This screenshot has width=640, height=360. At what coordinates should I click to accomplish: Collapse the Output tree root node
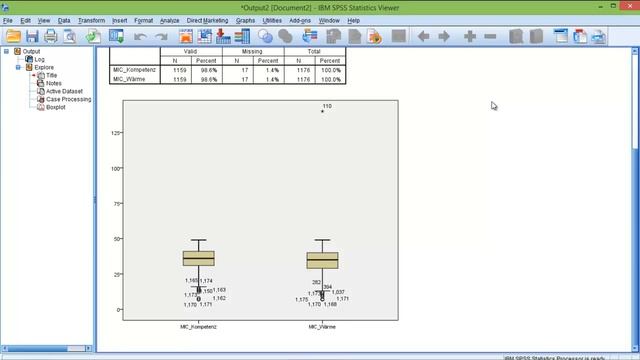coord(6,51)
